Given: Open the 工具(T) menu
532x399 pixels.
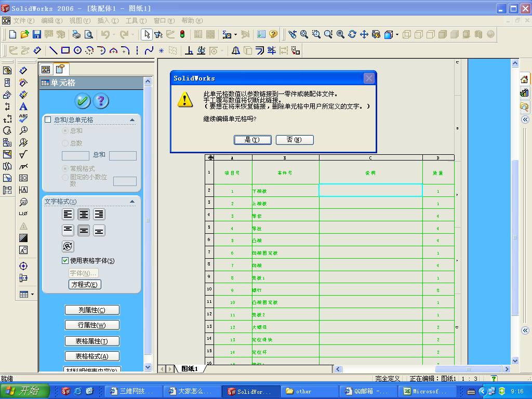Looking at the screenshot, I should [136, 21].
